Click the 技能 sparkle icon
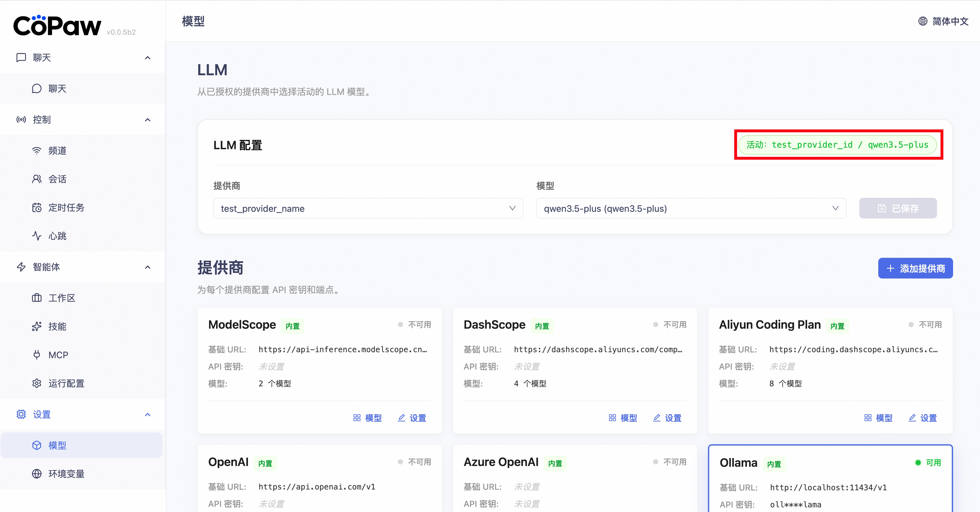This screenshot has width=980, height=512. pos(36,327)
